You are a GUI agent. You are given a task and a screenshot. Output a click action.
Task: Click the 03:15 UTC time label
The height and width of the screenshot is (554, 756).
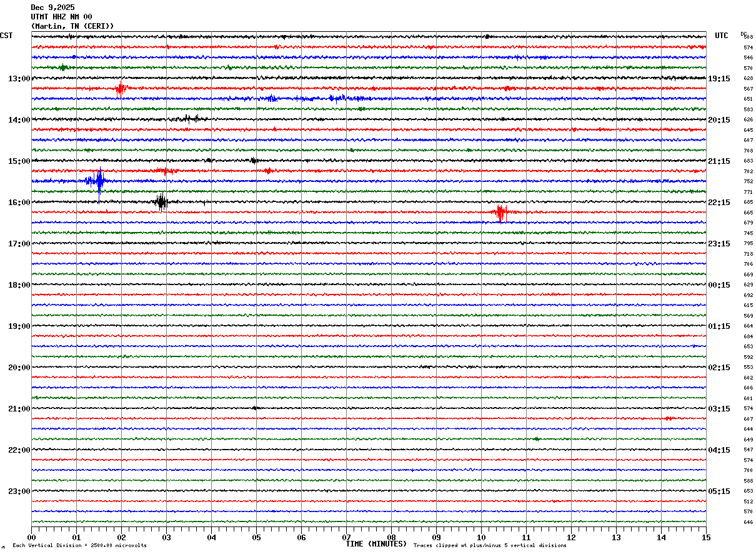coord(719,409)
